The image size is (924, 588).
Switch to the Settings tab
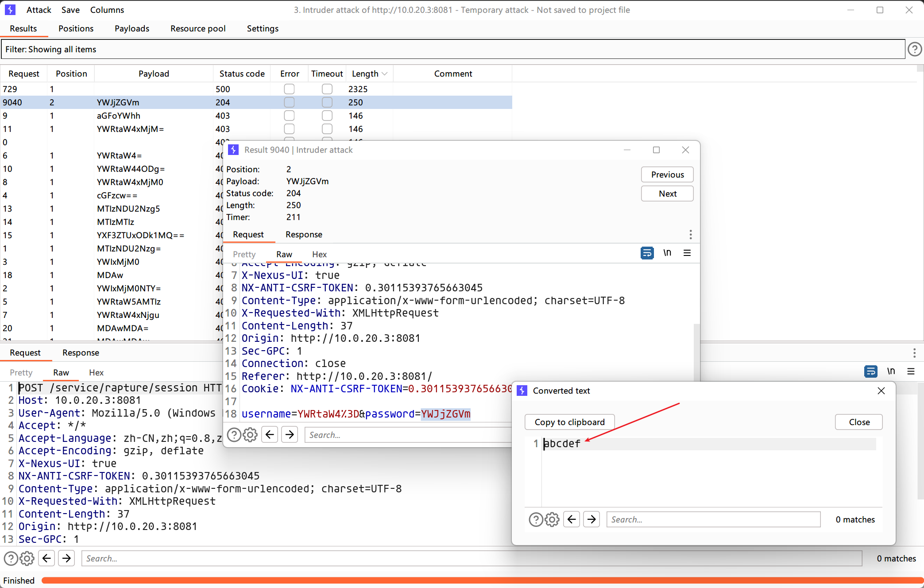(x=263, y=28)
